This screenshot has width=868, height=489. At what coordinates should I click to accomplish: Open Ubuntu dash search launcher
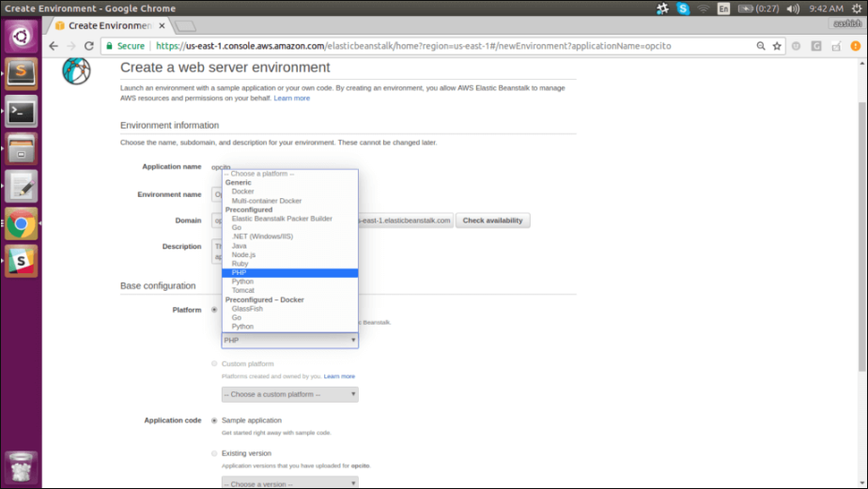coord(21,37)
